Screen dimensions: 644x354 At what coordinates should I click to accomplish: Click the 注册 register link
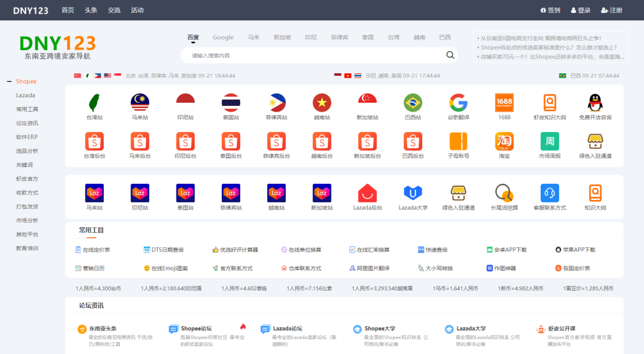pyautogui.click(x=612, y=10)
